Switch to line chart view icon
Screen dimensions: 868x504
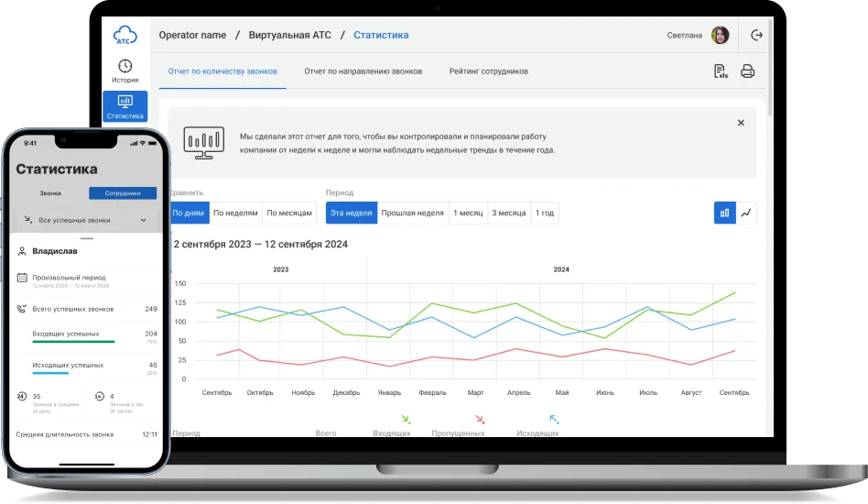click(746, 213)
